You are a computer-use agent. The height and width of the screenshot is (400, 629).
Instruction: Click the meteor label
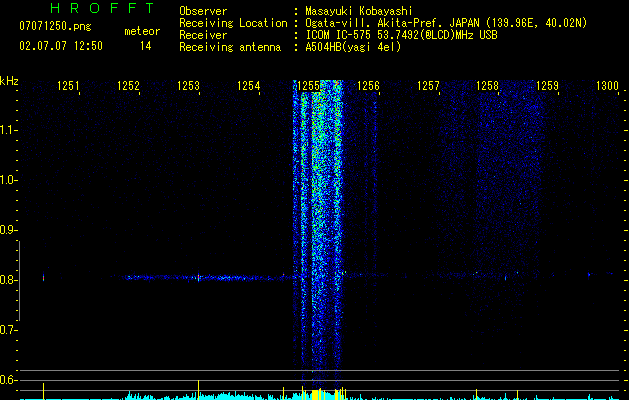click(142, 31)
